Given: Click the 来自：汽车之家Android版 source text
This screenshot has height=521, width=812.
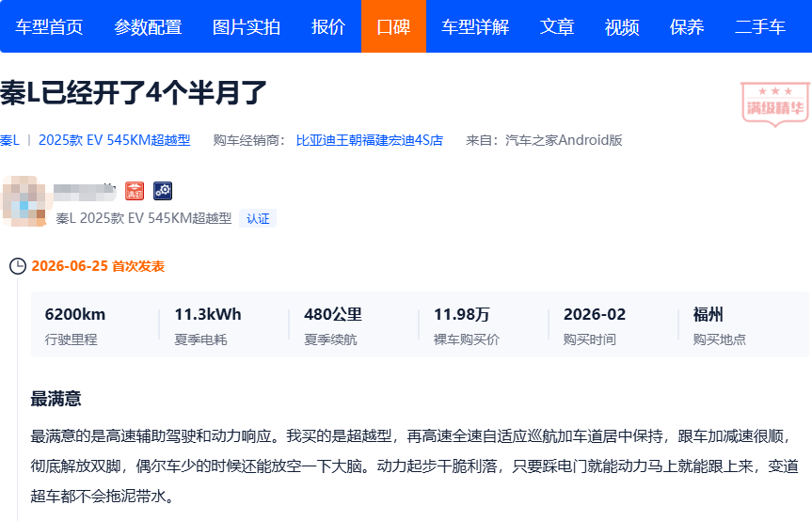Looking at the screenshot, I should pyautogui.click(x=544, y=140).
